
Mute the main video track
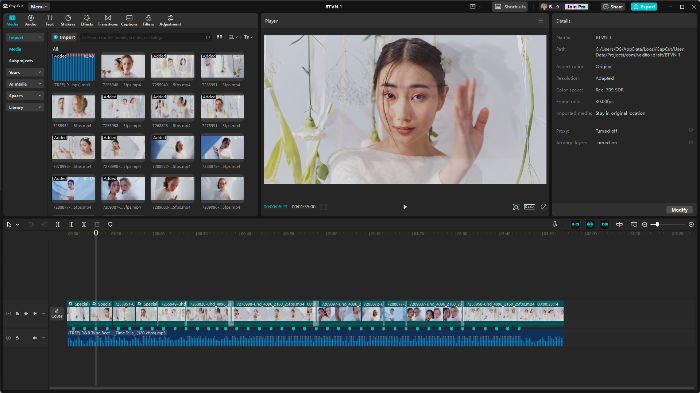[35, 314]
